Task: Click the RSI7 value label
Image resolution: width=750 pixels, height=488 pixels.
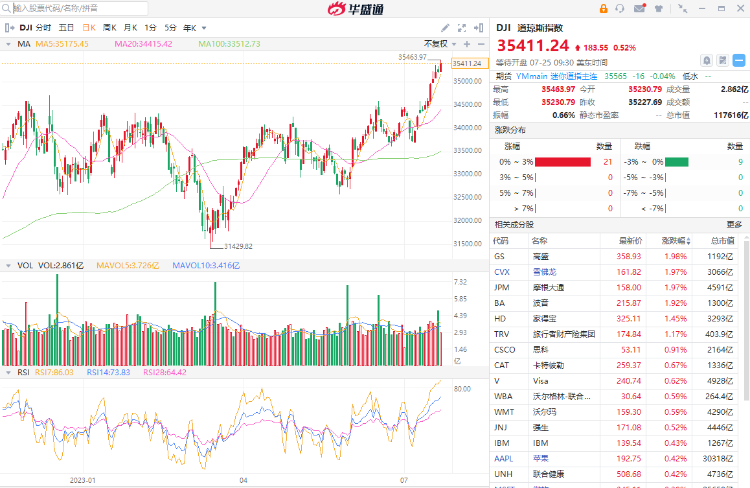Action: tap(54, 372)
